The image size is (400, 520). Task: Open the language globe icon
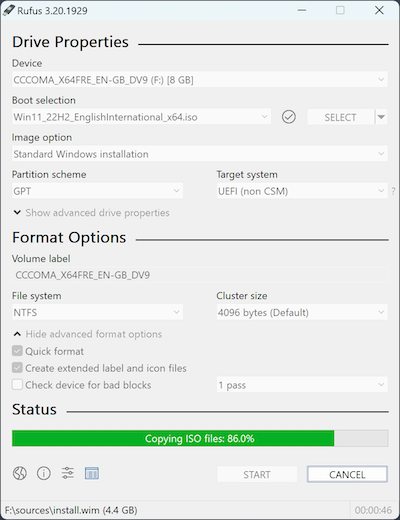(20, 473)
